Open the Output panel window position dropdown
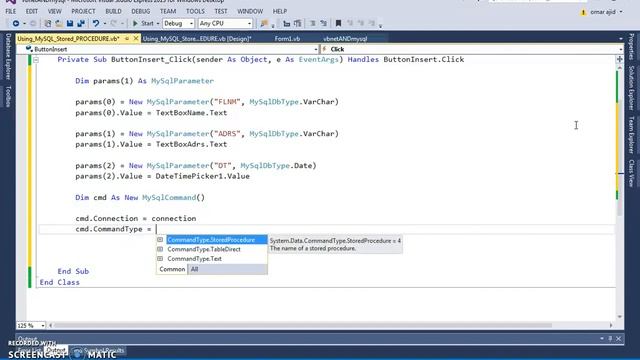The height and width of the screenshot is (360, 640). [x=602, y=339]
